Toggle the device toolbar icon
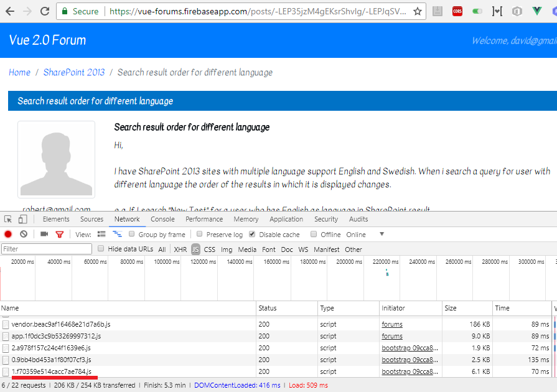 click(x=22, y=219)
